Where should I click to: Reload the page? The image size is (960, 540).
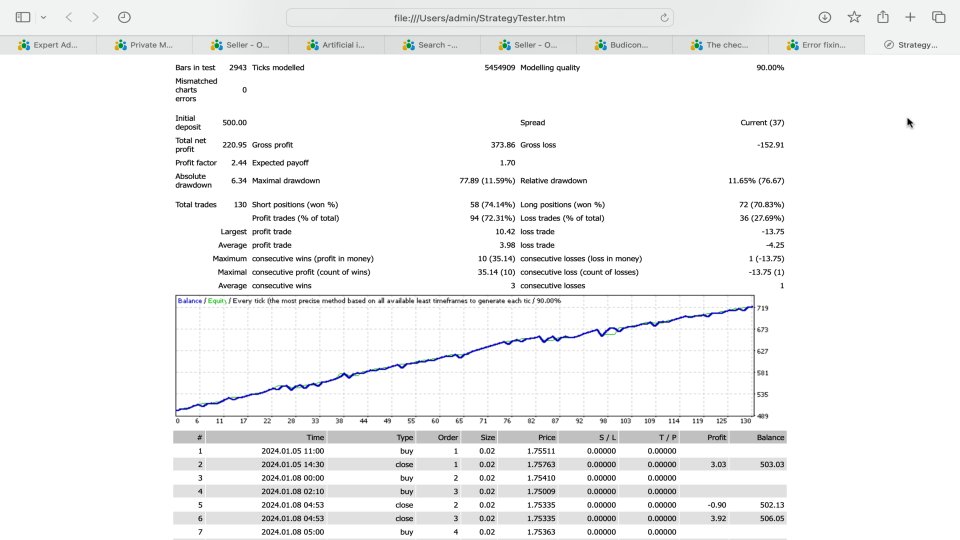(664, 18)
